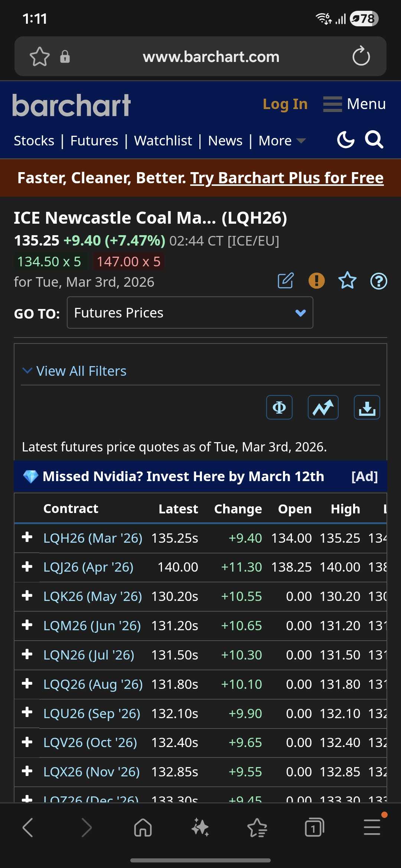Viewport: 401px width, 868px height.
Task: Go to the Futures navigation tab
Action: [94, 141]
